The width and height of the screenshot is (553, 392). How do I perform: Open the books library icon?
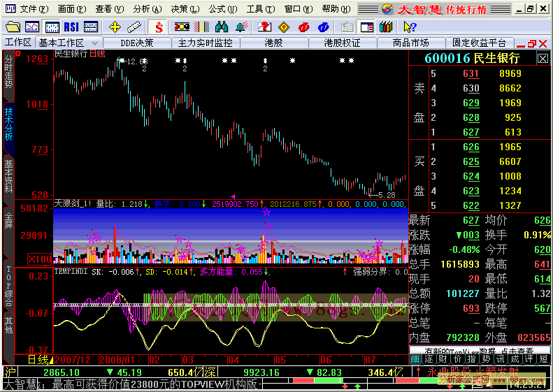(x=386, y=27)
